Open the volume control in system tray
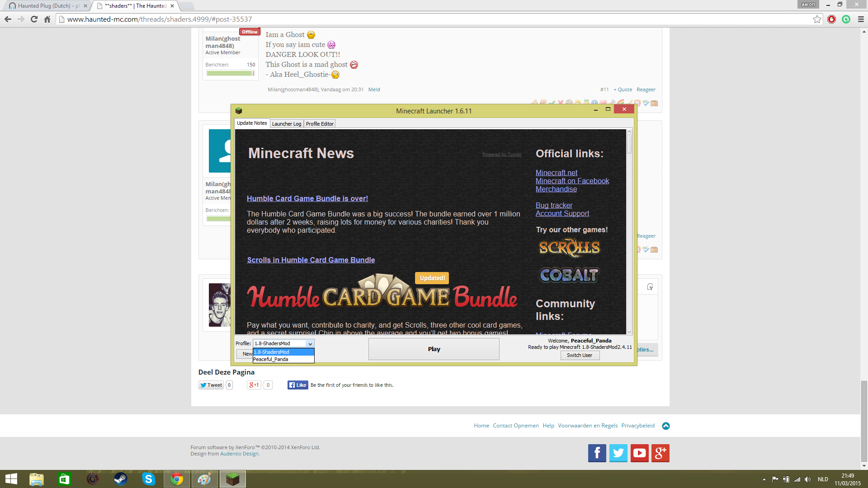The width and height of the screenshot is (868, 488). point(807,479)
